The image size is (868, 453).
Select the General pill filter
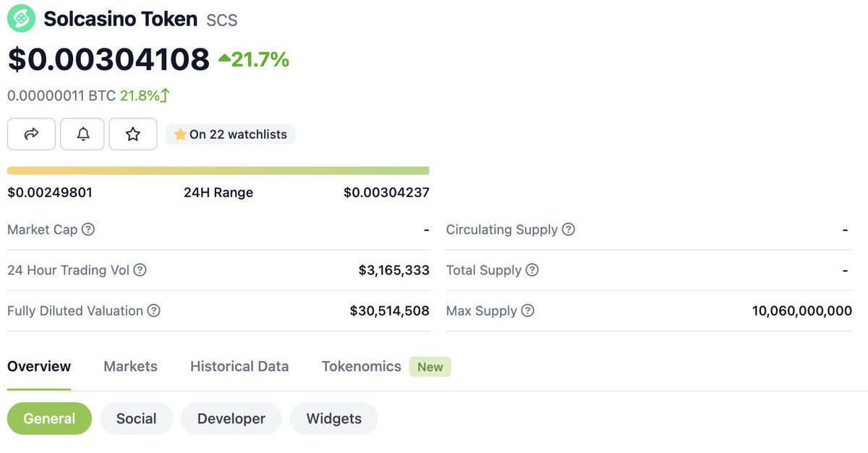click(49, 418)
